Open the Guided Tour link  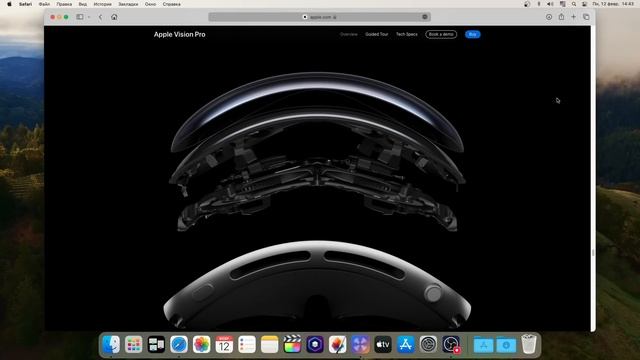[x=377, y=34]
